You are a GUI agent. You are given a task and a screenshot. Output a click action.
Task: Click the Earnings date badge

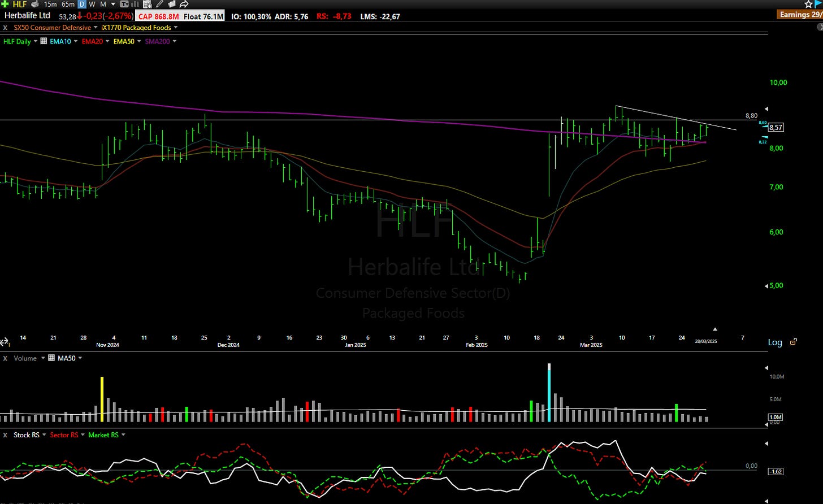800,14
